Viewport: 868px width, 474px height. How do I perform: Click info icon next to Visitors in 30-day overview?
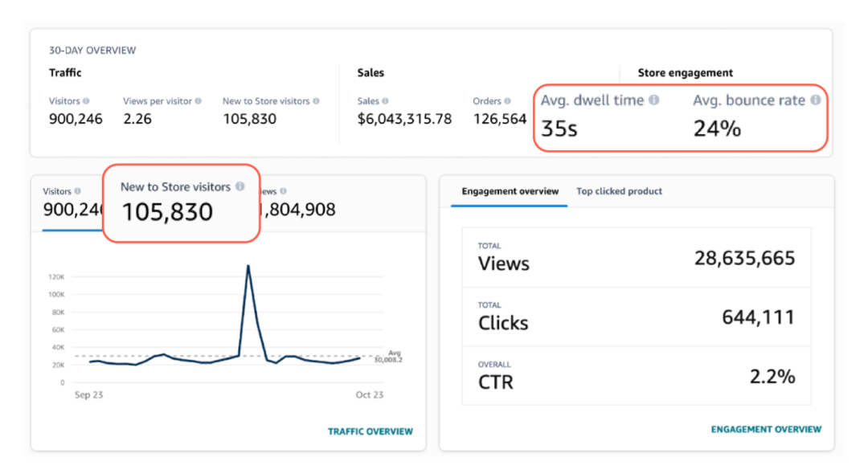coord(86,101)
